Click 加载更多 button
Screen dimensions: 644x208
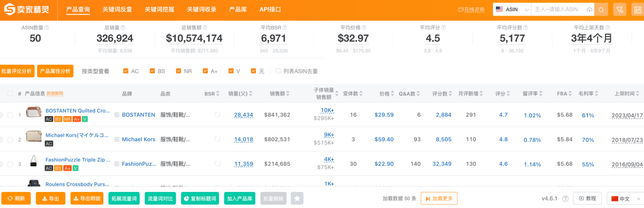[439, 198]
